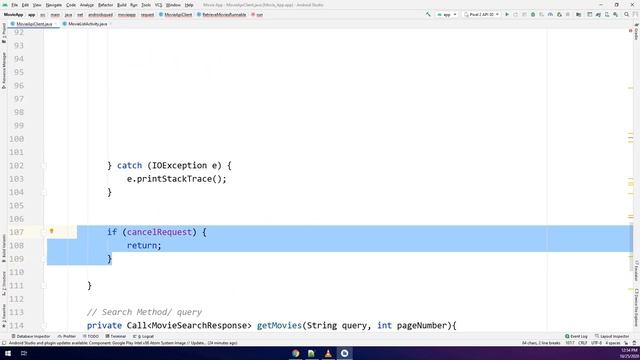Open the Edit menu

tap(25, 5)
